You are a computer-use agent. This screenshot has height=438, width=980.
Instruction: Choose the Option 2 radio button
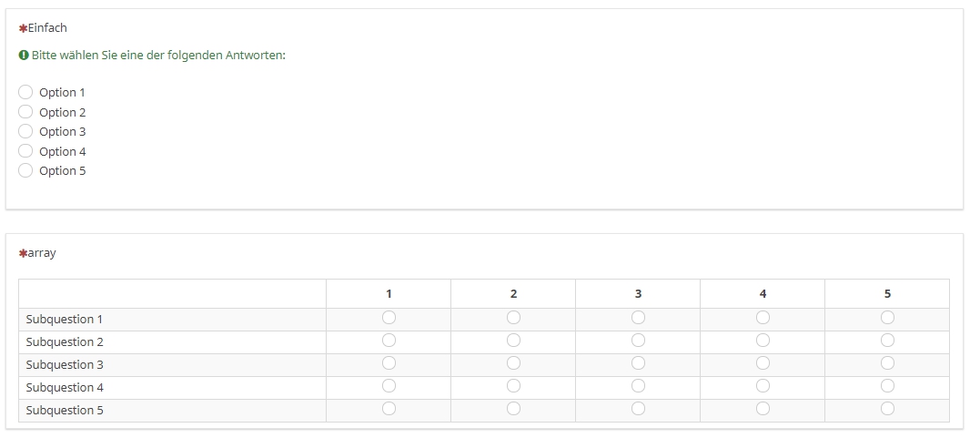[x=25, y=112]
